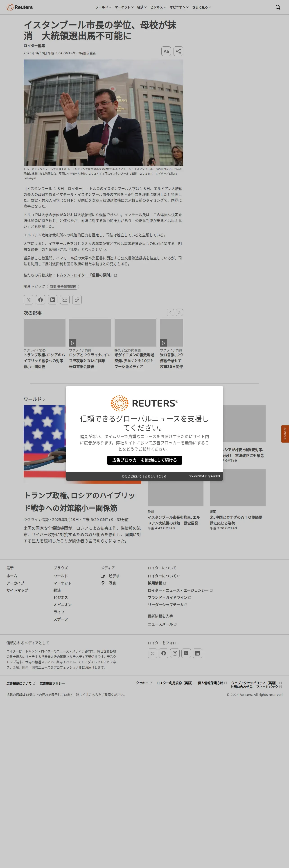Open the orange Feedback side tab

(285, 434)
